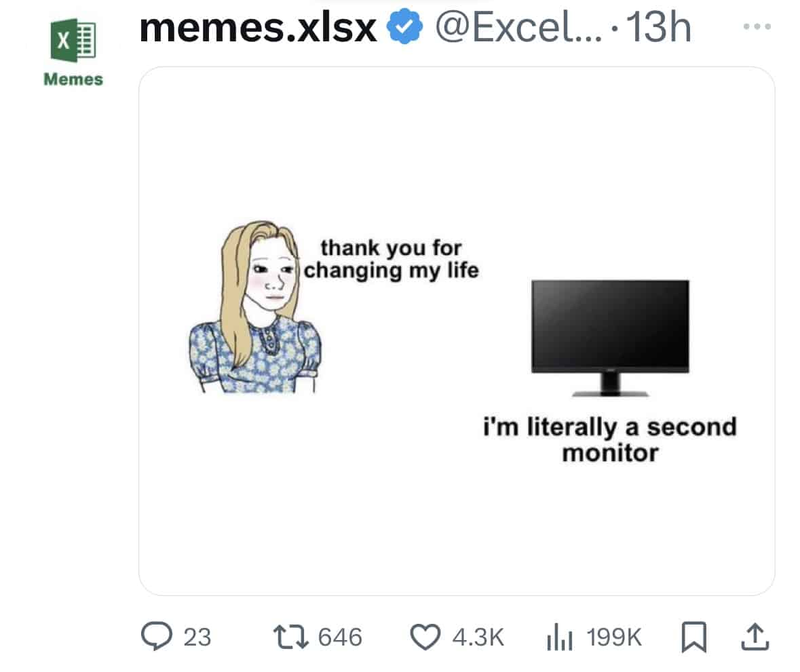
Task: Bookmark this memes.xlsx post
Action: pos(692,637)
